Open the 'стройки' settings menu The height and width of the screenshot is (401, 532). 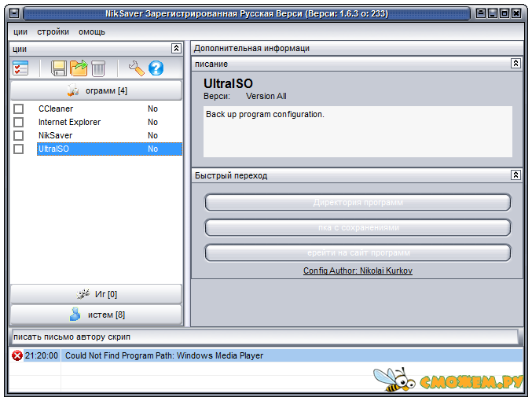(x=53, y=32)
